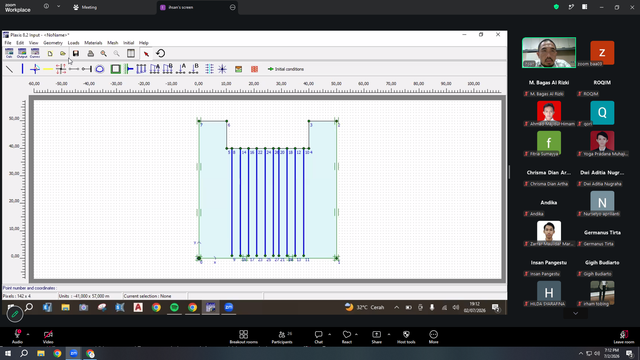Zoom in on the Plaxis drawing

pos(104,53)
